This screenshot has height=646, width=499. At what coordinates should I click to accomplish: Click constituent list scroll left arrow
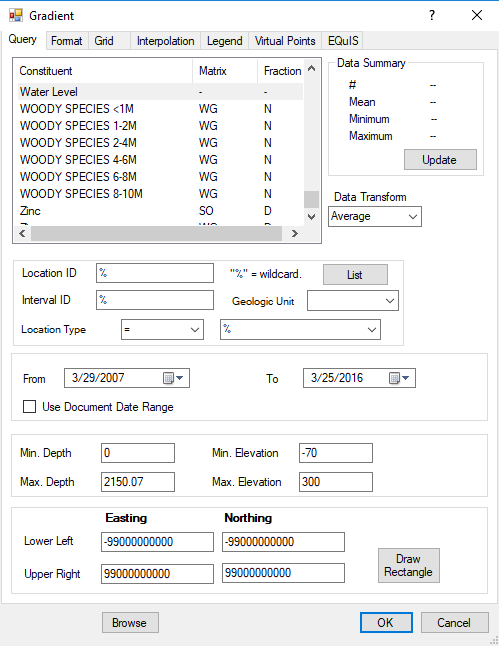22,234
